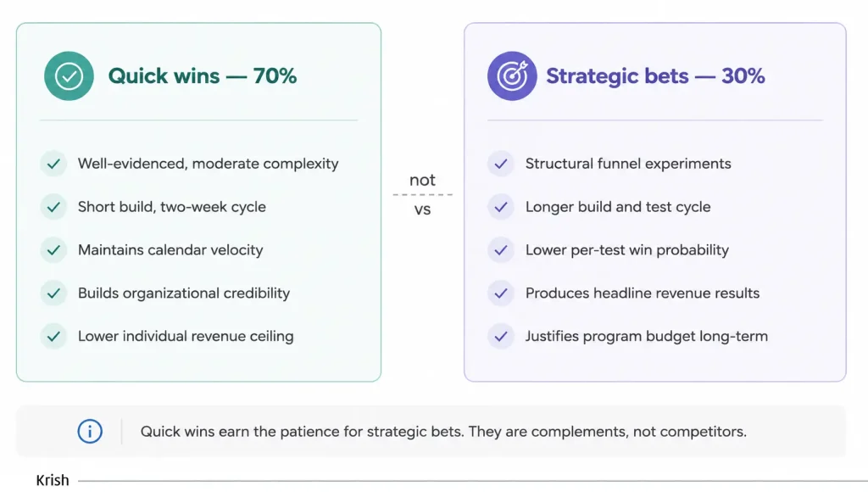868x503 pixels.
Task: Click the green Quick wins checkmark circle icon
Action: (x=70, y=75)
